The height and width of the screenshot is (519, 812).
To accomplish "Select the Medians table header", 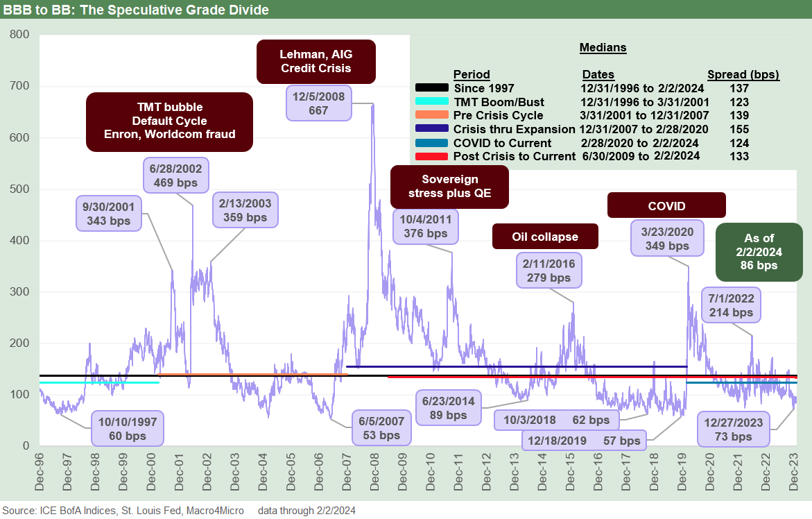I will pyautogui.click(x=603, y=47).
